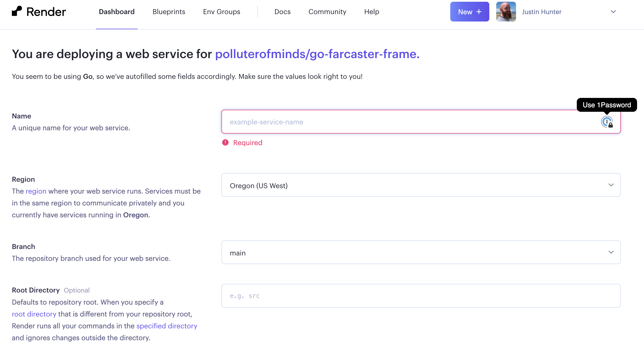Click the 'Name' field label
The image size is (644, 361).
[21, 116]
